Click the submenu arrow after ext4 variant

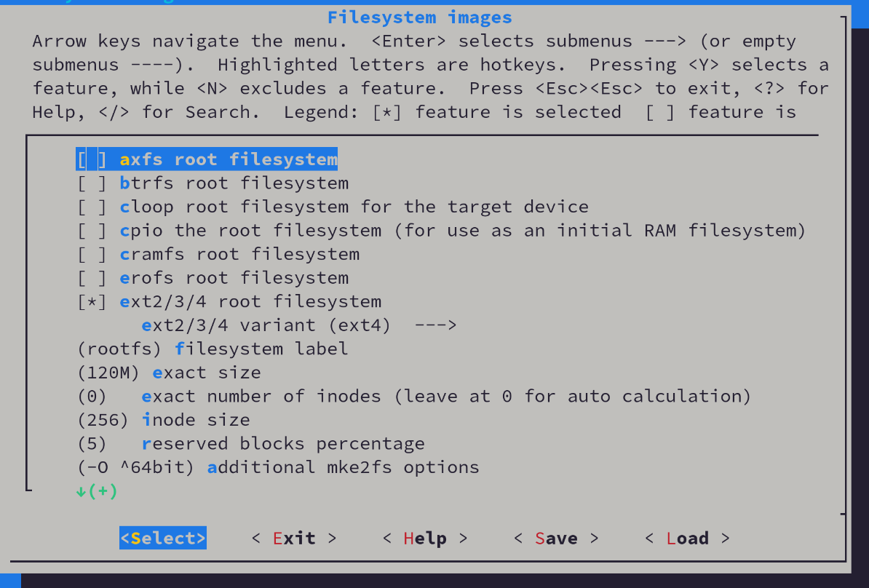[x=435, y=325]
